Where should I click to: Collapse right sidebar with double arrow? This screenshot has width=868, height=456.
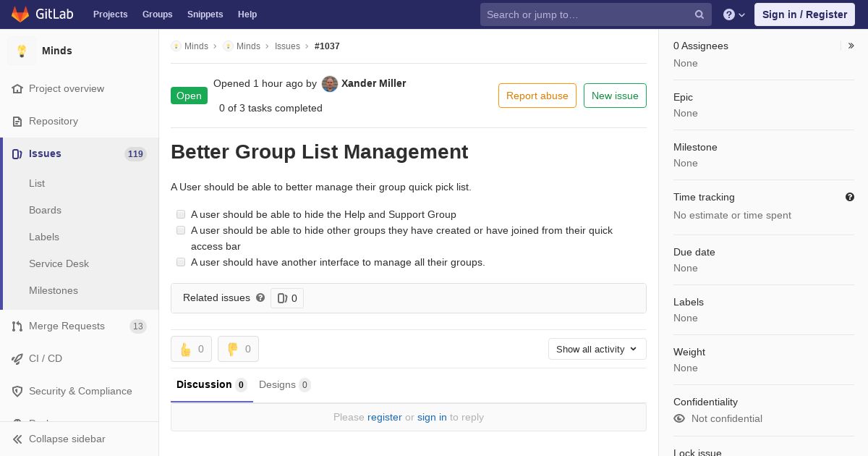pyautogui.click(x=851, y=46)
